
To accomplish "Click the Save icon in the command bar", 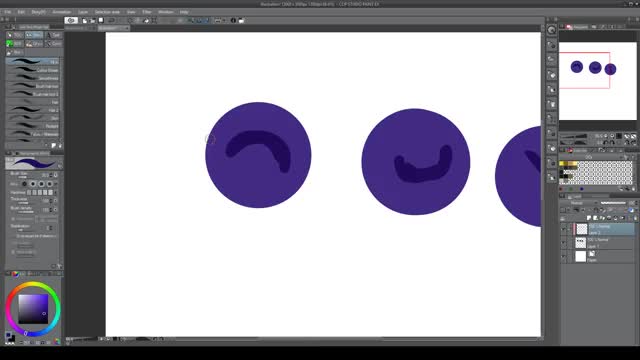I will [101, 20].
